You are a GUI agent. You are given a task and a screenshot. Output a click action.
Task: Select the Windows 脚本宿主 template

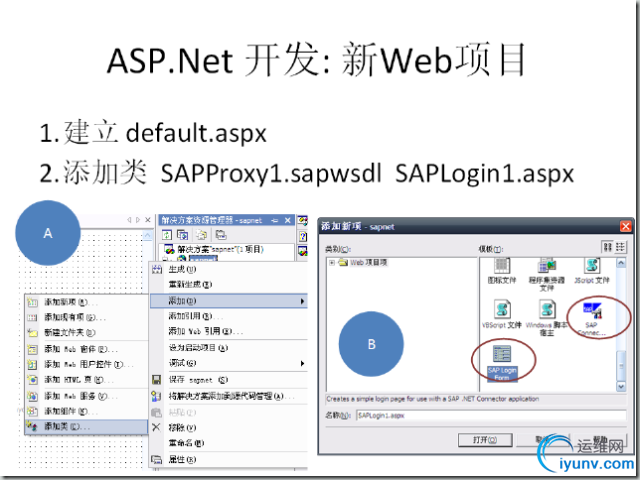(x=547, y=318)
